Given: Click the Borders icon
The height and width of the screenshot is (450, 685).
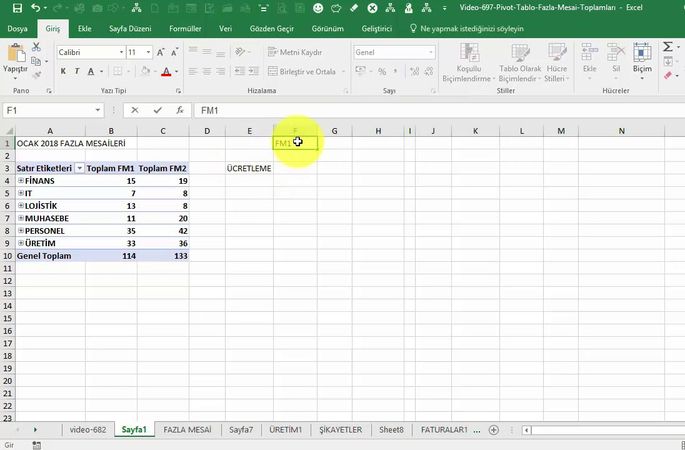Looking at the screenshot, I should [118, 71].
